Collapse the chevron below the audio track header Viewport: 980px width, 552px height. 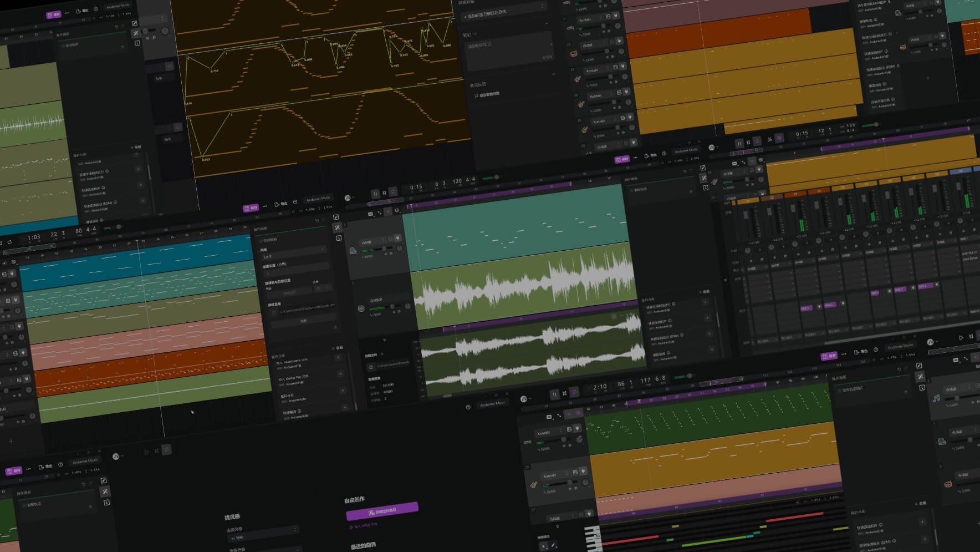[384, 339]
